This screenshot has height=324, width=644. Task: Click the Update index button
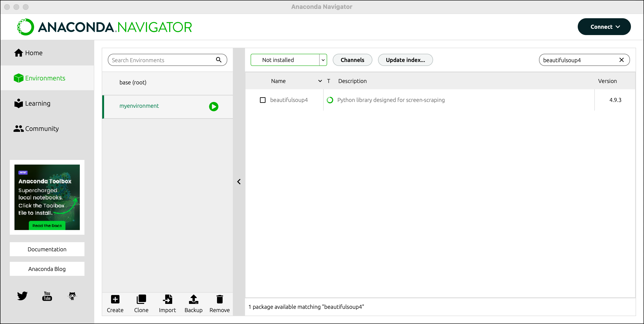(x=405, y=60)
